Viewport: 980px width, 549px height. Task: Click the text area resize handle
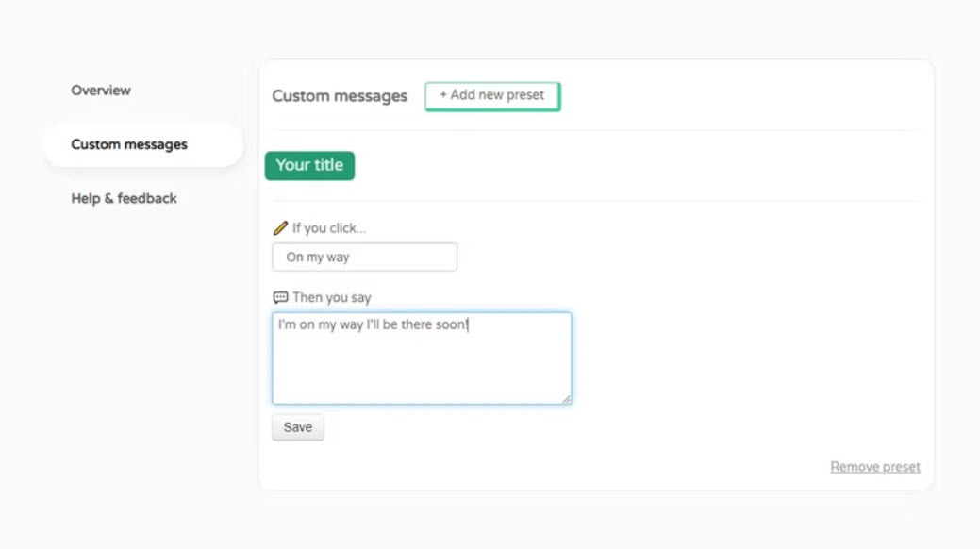566,399
